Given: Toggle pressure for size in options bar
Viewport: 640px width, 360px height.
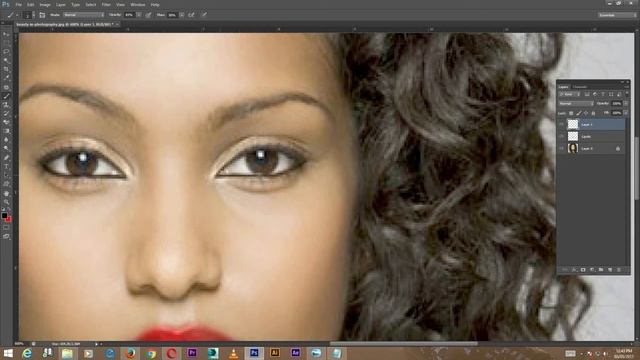Looking at the screenshot, I should click(204, 15).
